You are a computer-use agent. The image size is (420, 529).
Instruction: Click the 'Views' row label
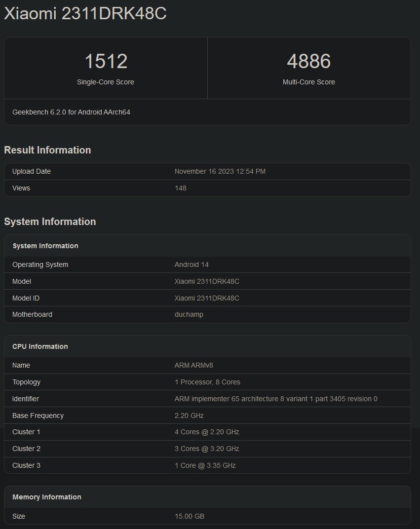pos(21,188)
